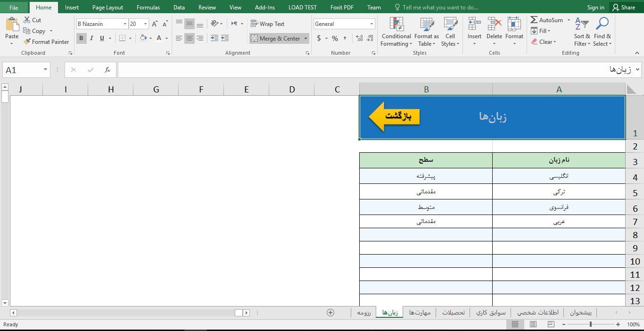Click the Delete cells button
The width and height of the screenshot is (644, 331).
pyautogui.click(x=494, y=32)
